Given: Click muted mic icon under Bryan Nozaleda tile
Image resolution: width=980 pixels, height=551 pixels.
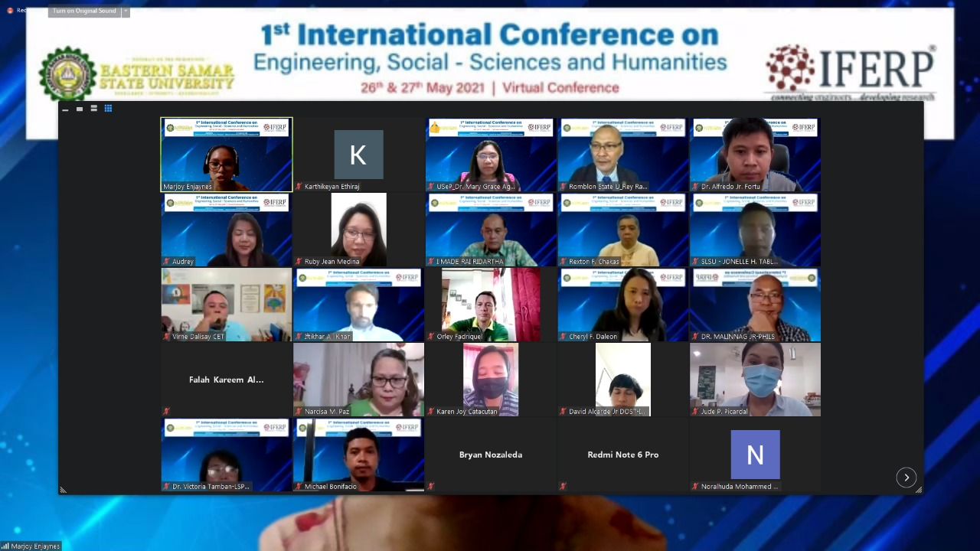Looking at the screenshot, I should point(431,487).
